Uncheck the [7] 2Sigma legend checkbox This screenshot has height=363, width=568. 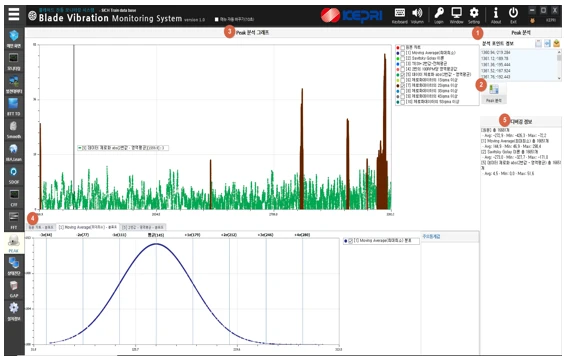click(x=402, y=85)
